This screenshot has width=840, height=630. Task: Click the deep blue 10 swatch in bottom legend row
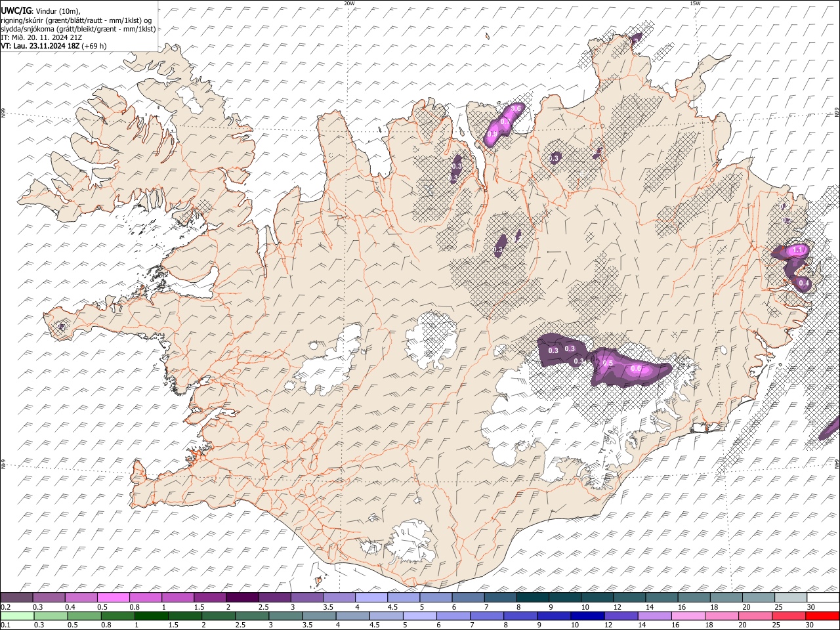coord(586,616)
